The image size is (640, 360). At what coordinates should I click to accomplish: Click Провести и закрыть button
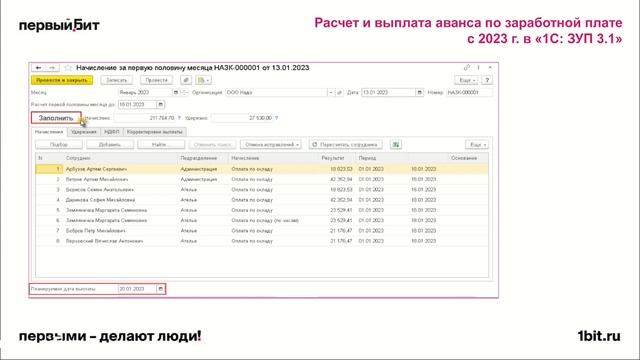[62, 80]
